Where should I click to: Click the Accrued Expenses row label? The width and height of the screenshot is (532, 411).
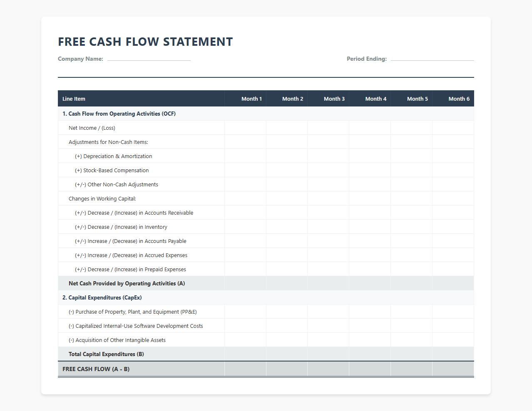pos(131,255)
